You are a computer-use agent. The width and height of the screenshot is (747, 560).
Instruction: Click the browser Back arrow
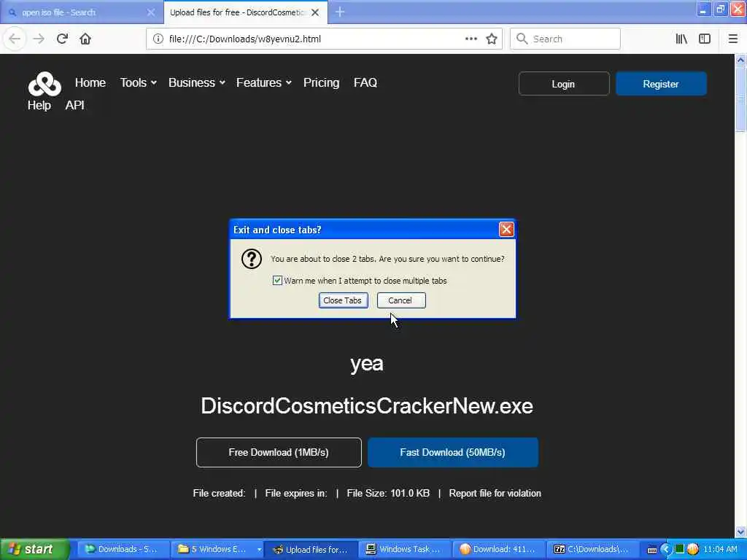coord(15,39)
